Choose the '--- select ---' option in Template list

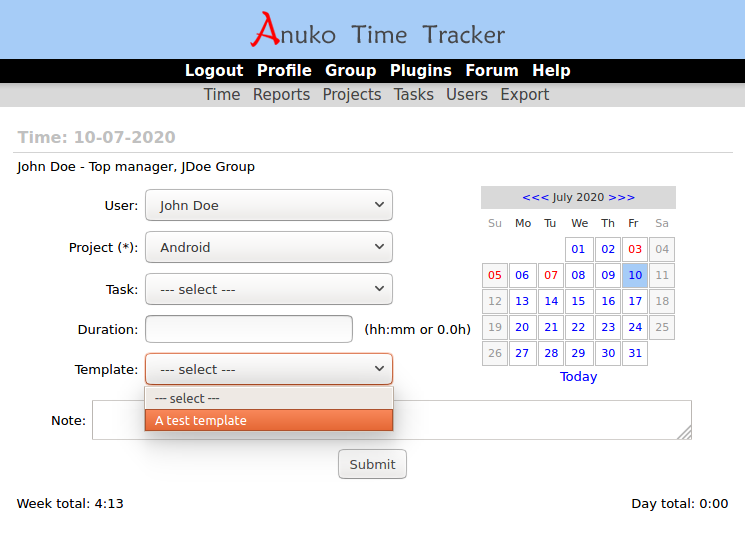click(269, 398)
